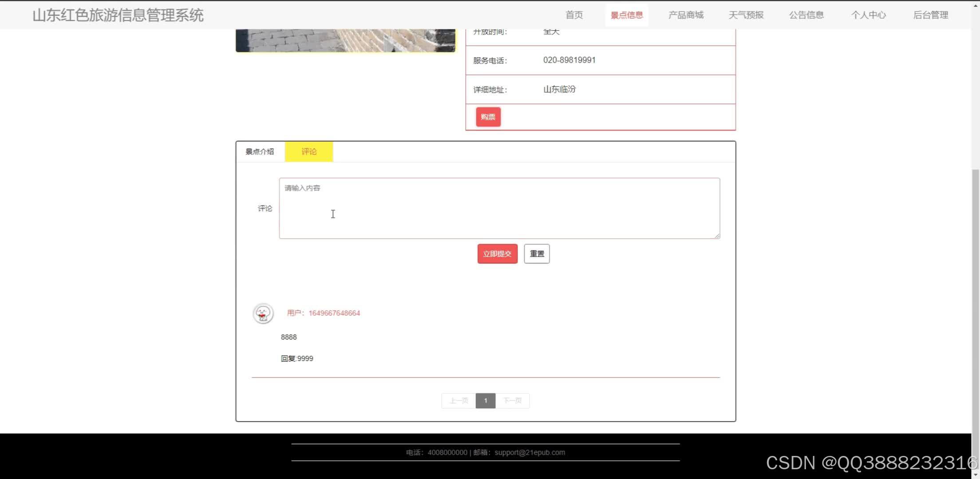Screen dimensions: 980x479
Task: Open 后台管理 link
Action: pyautogui.click(x=930, y=15)
